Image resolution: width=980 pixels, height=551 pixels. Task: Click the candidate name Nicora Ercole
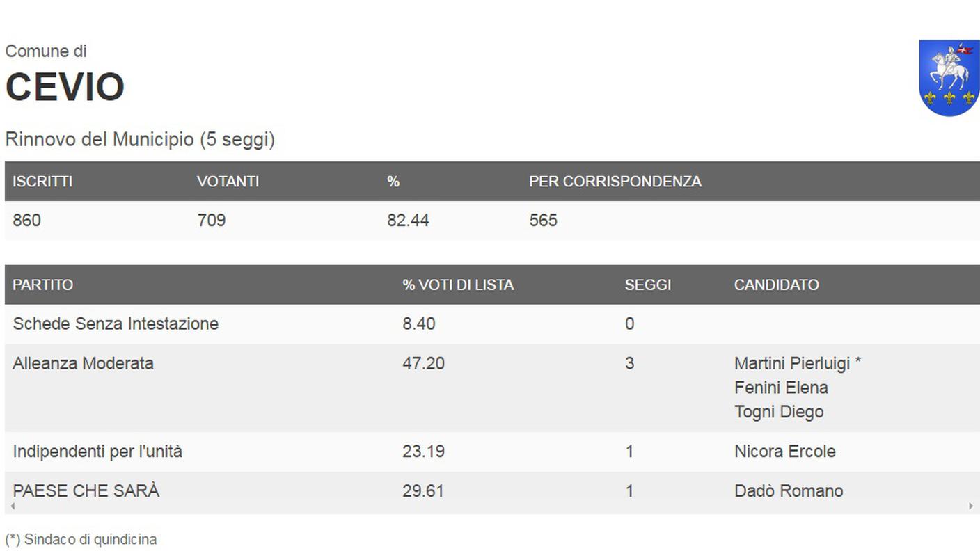click(785, 452)
